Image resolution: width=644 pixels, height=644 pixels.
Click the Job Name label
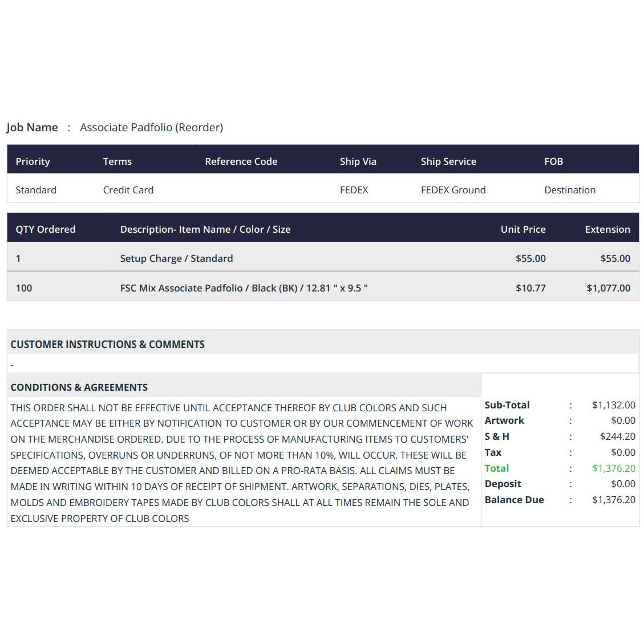pyautogui.click(x=32, y=127)
